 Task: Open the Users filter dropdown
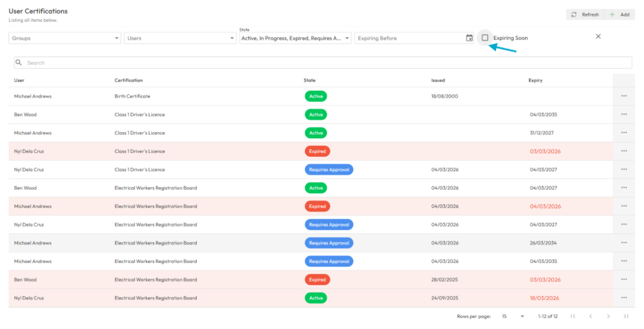click(x=180, y=39)
